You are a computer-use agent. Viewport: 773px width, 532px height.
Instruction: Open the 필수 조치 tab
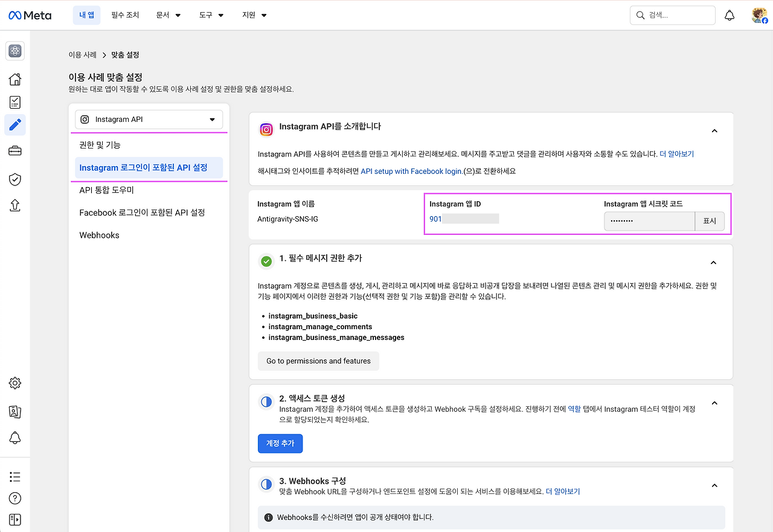coord(125,15)
